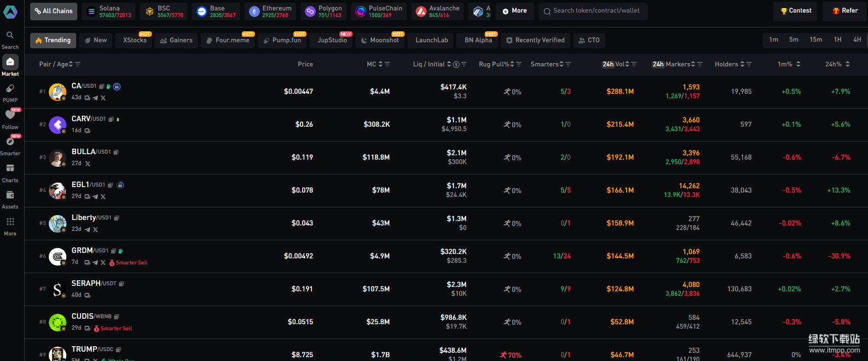Click the lock badge next to CA/USD1
Screen dimensions: 868x361
[117, 87]
